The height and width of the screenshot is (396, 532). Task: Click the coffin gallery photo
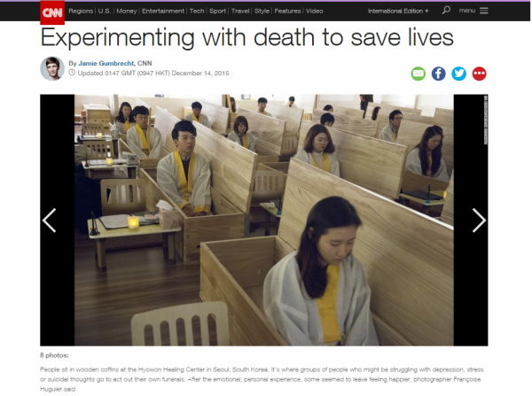[x=264, y=220]
